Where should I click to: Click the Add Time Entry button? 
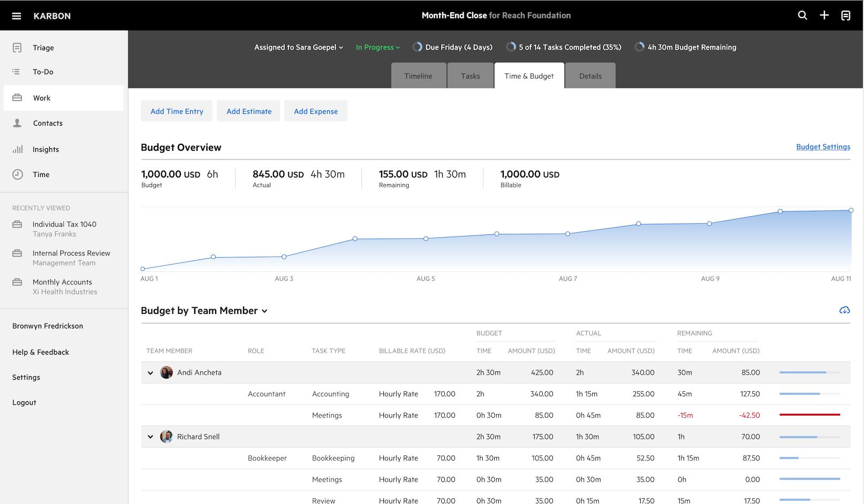click(177, 111)
